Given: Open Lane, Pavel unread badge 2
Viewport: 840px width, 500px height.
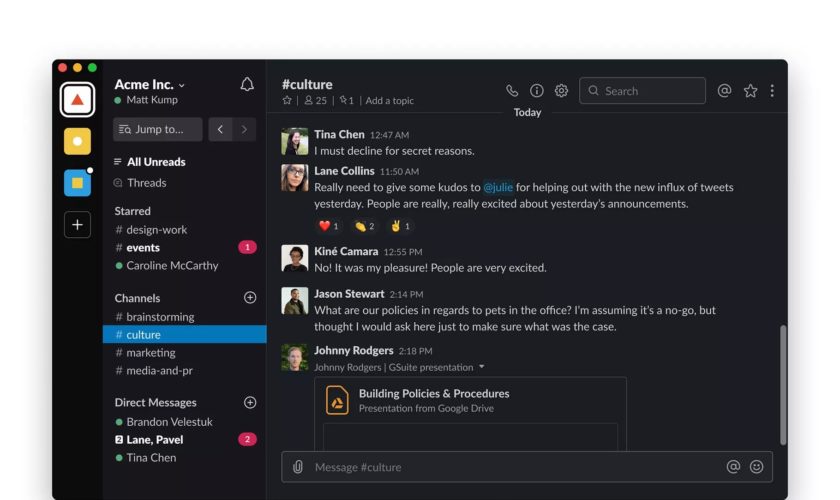Looking at the screenshot, I should tap(247, 439).
